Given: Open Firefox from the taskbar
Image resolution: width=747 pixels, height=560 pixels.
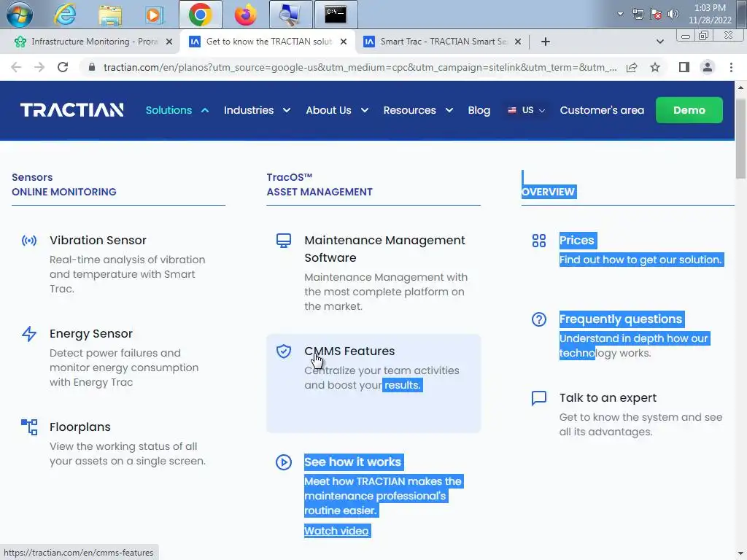Looking at the screenshot, I should pos(245,15).
